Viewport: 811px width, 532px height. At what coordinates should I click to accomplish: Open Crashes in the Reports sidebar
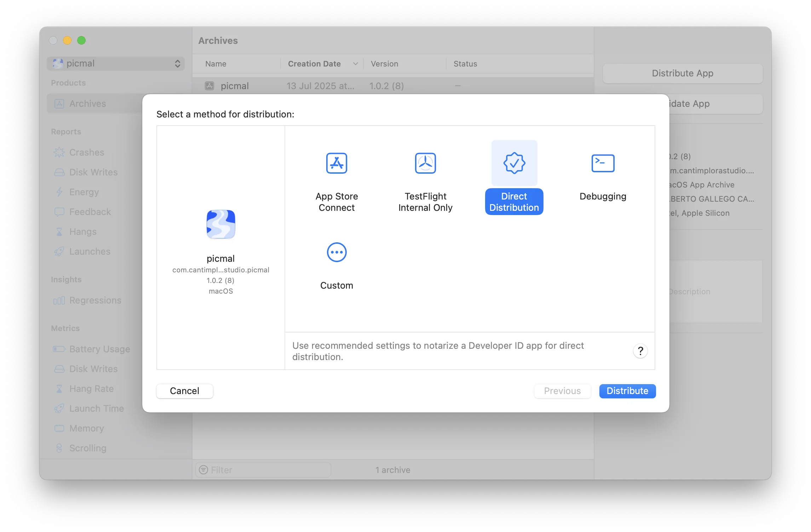pos(87,152)
